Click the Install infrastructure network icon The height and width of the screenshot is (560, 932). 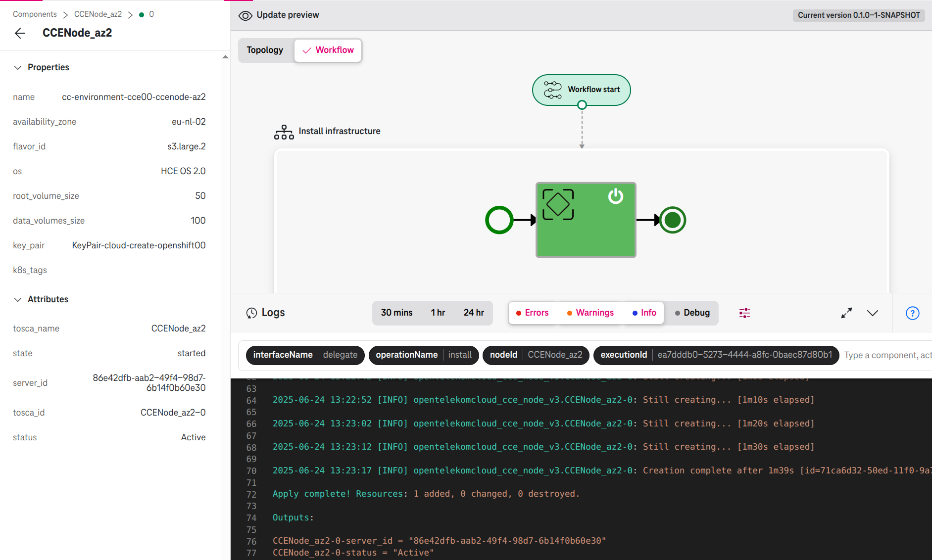pyautogui.click(x=284, y=132)
